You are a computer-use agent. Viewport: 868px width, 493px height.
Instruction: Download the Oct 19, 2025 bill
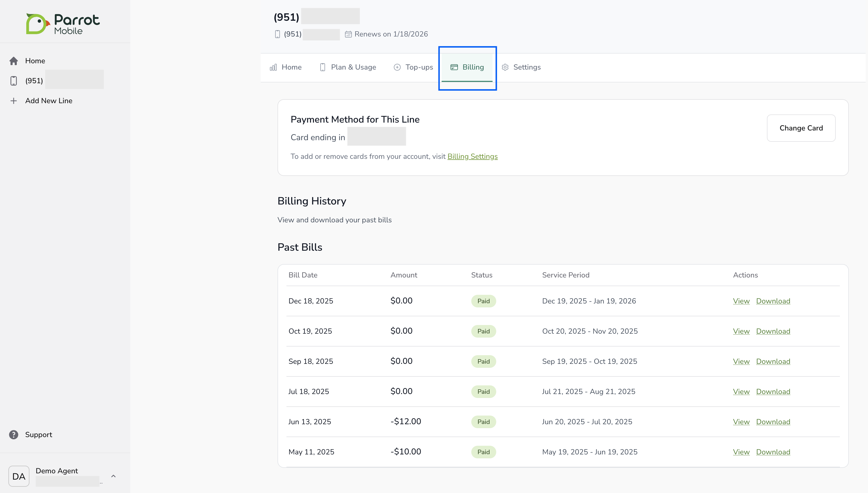click(773, 332)
